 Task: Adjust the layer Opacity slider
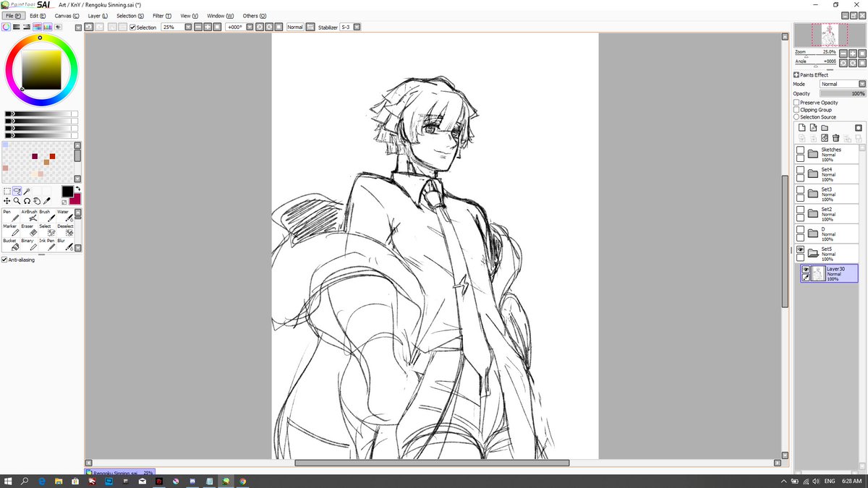[x=843, y=93]
